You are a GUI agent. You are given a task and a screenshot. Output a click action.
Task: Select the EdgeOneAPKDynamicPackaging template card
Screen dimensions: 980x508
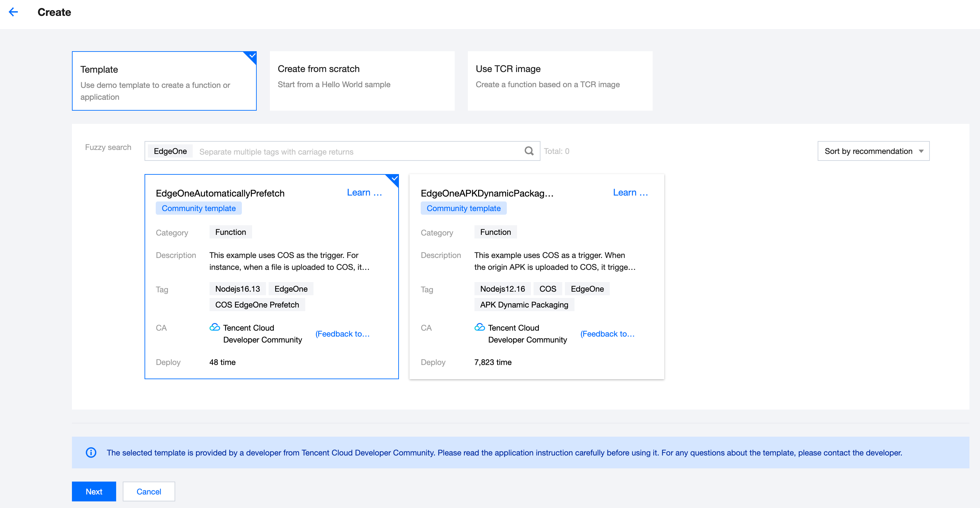coord(537,276)
